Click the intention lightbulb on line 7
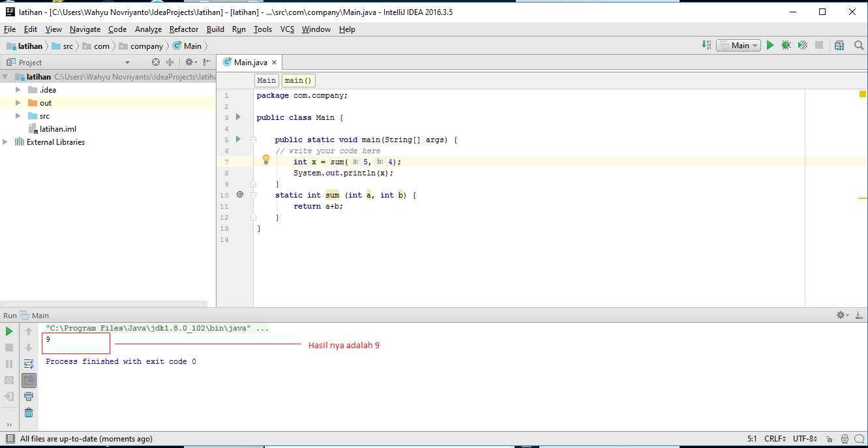Viewport: 868px width, 448px height. 265,158
